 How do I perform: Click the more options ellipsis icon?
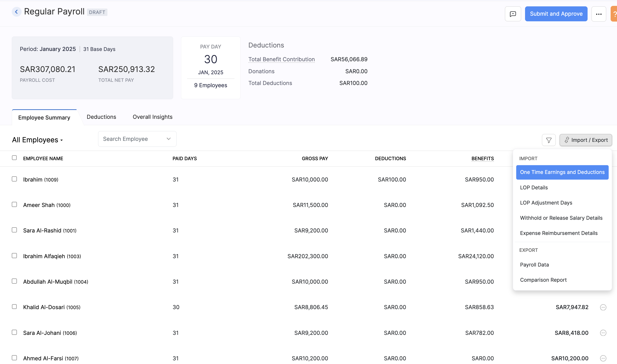point(599,14)
